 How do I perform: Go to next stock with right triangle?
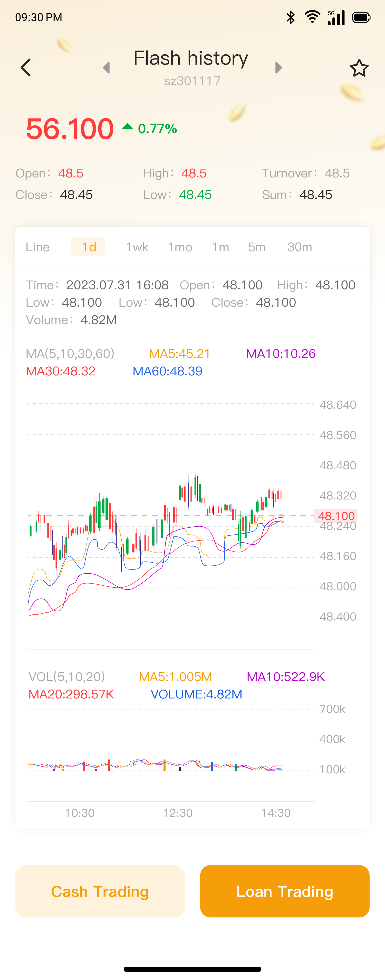tap(278, 68)
